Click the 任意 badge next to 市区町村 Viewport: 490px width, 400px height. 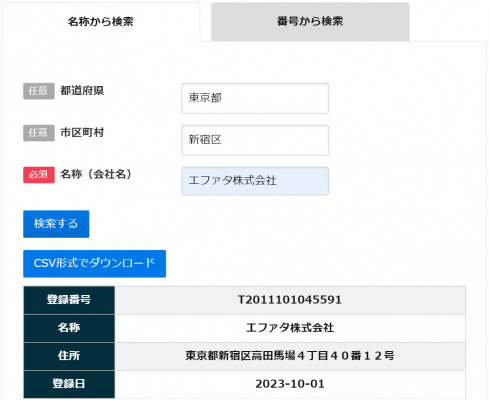point(39,133)
